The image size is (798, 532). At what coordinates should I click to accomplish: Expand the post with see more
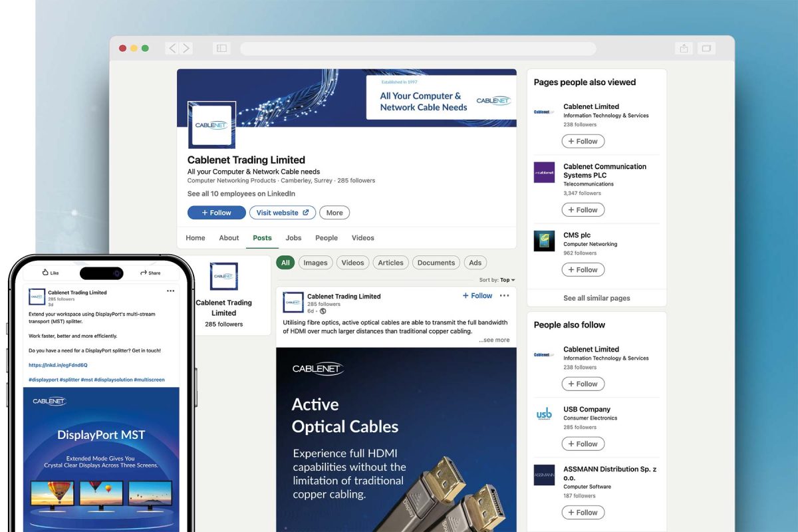point(494,340)
